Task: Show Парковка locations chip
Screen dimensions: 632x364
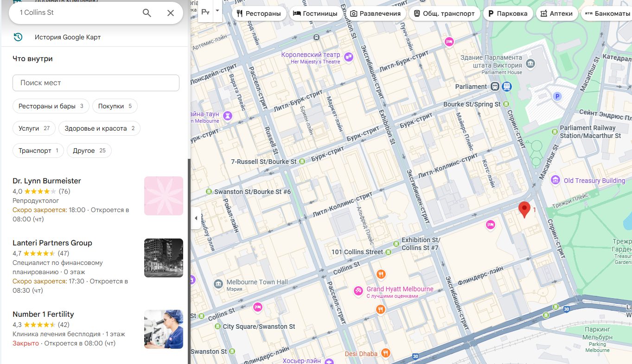Action: point(507,13)
